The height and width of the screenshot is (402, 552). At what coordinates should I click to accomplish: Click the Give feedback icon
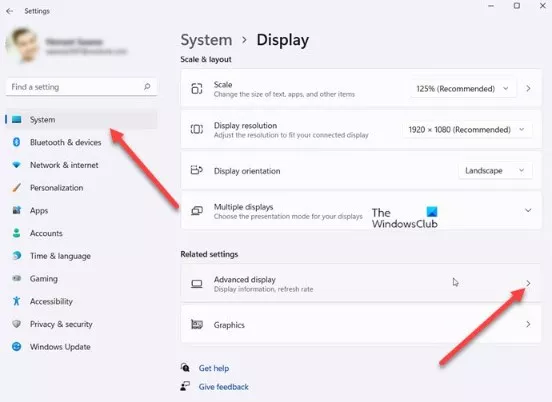pos(185,386)
